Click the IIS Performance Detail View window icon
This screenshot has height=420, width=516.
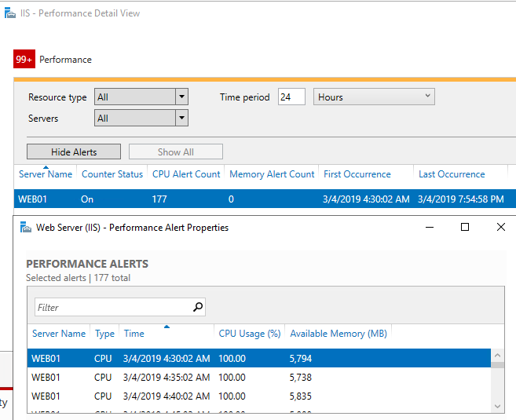10,13
